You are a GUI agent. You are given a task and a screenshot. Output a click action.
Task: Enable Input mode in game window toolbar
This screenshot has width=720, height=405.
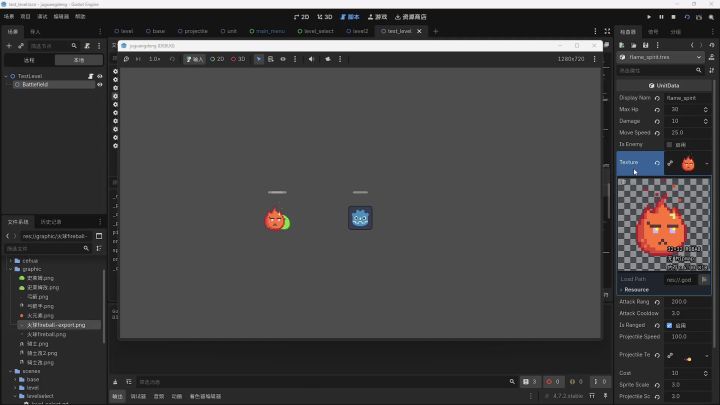pos(195,59)
